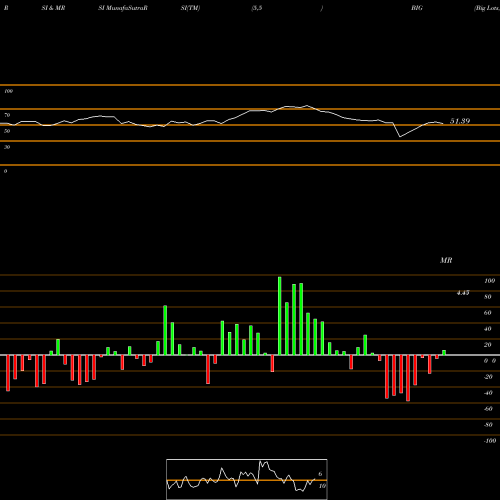
Task: Click the 'SI MunafaSutraR' header text
Action: (123, 8)
